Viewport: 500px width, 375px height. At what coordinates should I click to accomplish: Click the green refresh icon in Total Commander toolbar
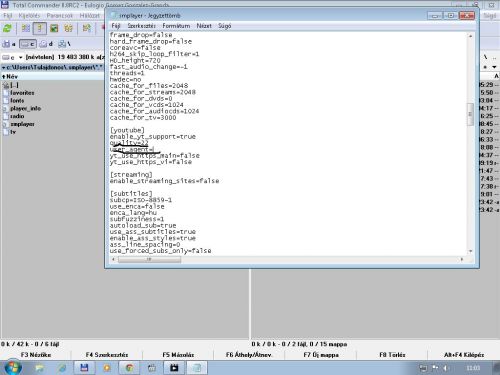pos(7,28)
